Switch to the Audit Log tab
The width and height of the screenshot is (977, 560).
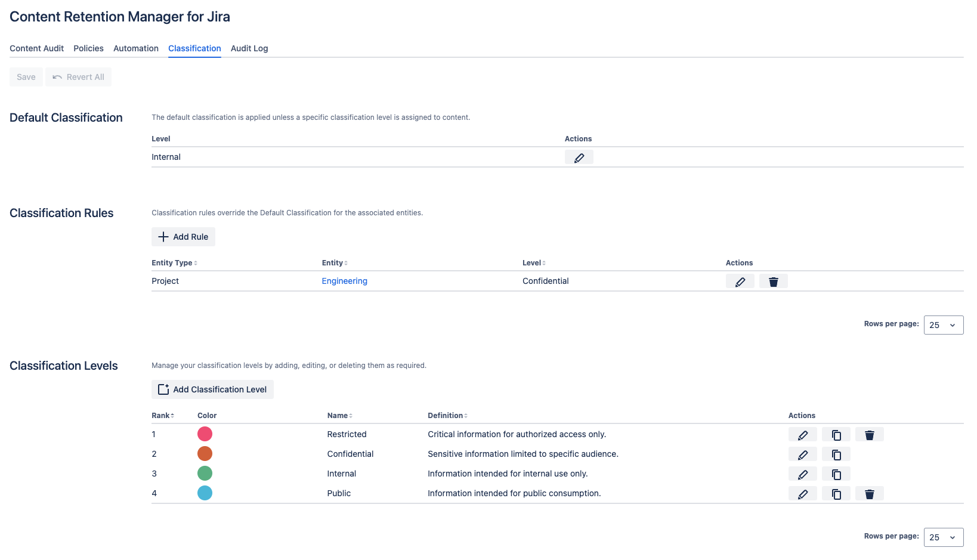249,48
